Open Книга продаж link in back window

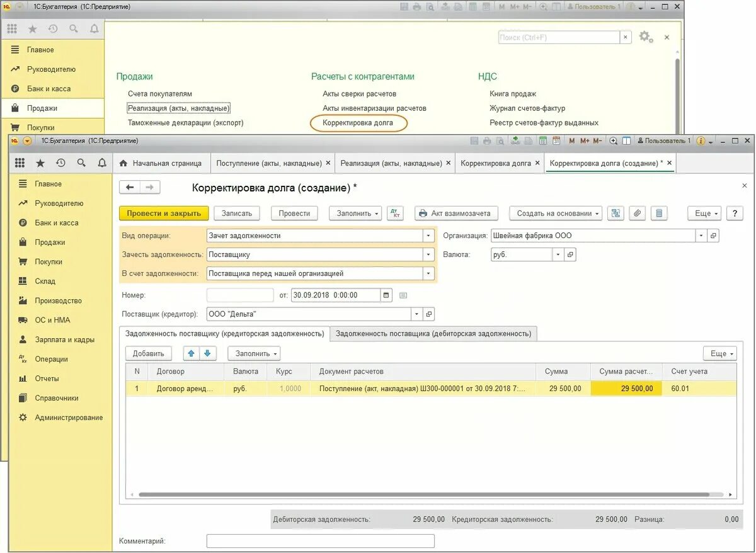click(513, 94)
